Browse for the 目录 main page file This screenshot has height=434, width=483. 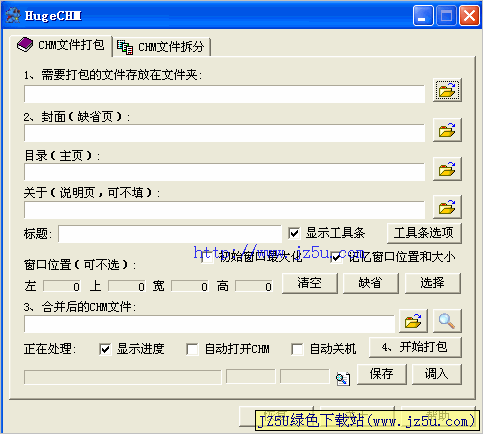(x=447, y=169)
